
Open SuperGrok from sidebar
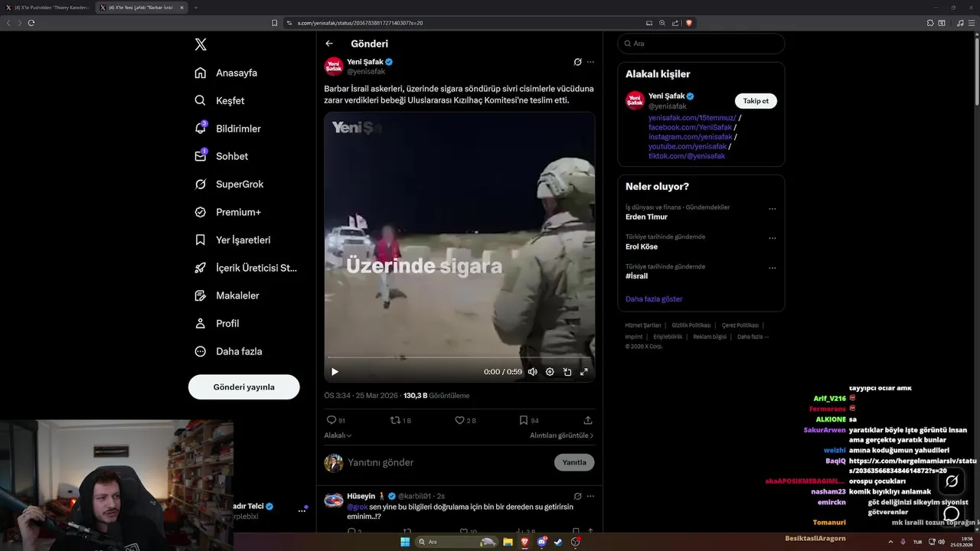(x=229, y=184)
